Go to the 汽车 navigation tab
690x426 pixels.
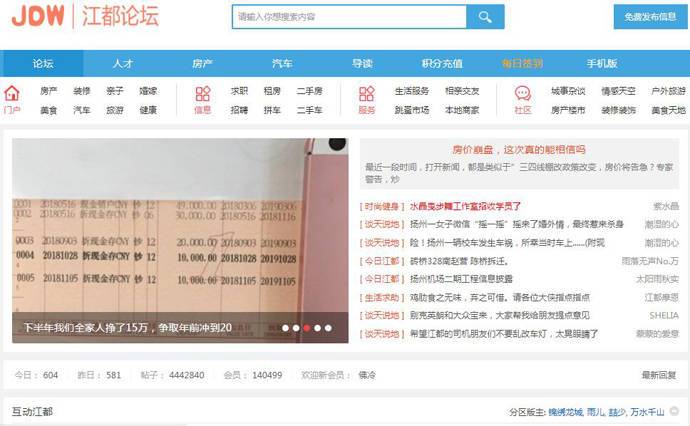click(282, 63)
